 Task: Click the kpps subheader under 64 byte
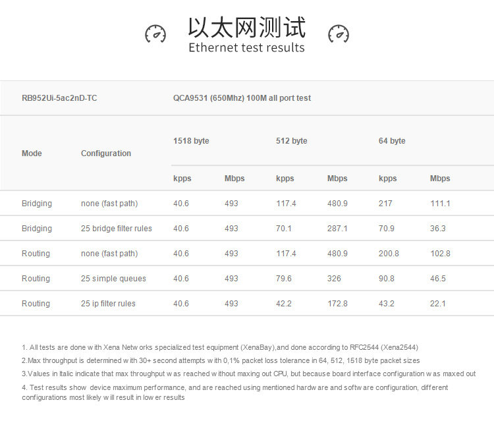[387, 179]
